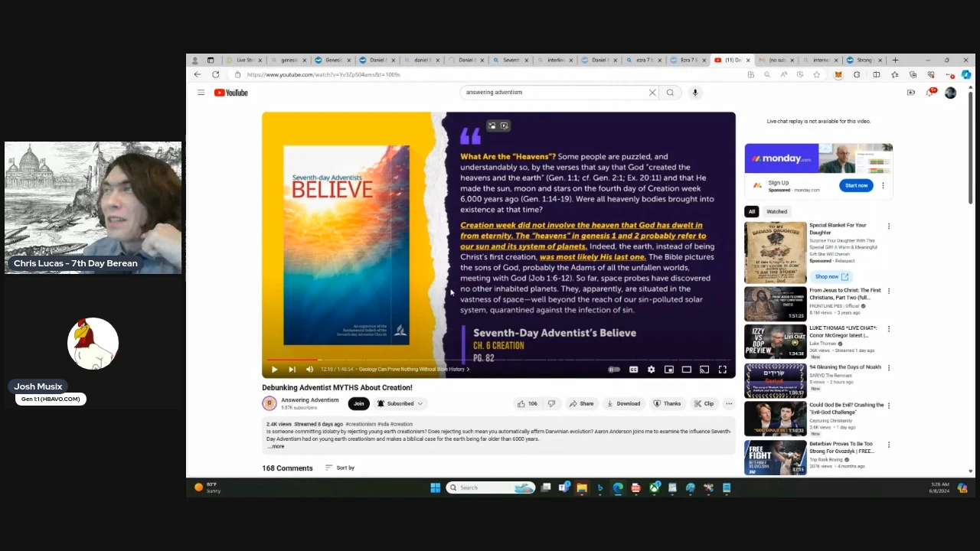Toggle autoplay switch in the player
Viewport: 980px width, 551px height.
click(614, 370)
